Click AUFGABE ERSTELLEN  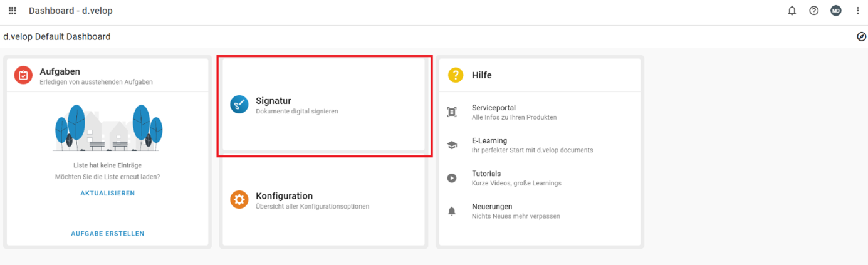(108, 234)
